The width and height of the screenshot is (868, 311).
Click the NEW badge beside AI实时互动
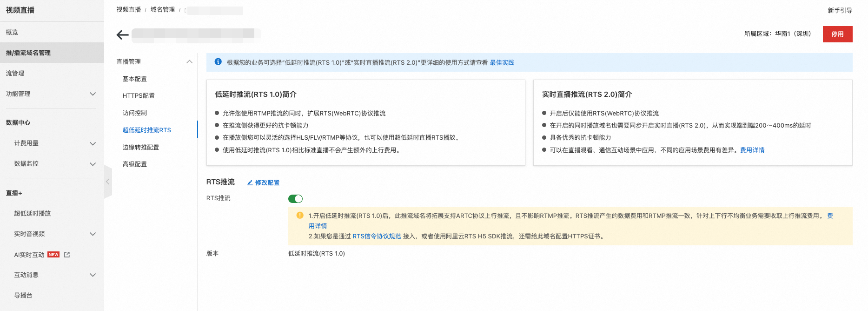click(x=53, y=255)
